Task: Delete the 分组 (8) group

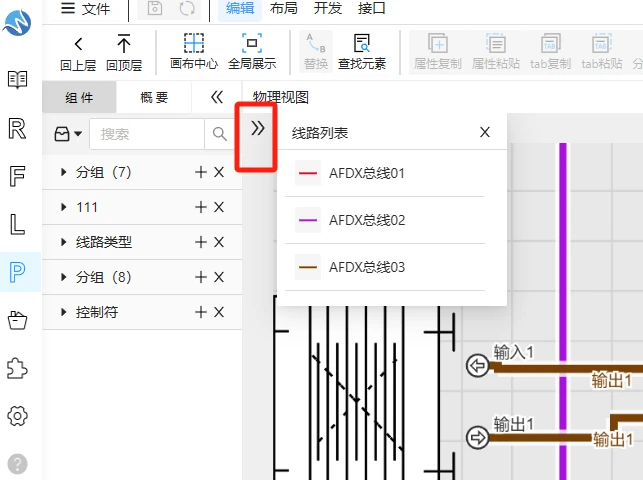Action: 219,277
